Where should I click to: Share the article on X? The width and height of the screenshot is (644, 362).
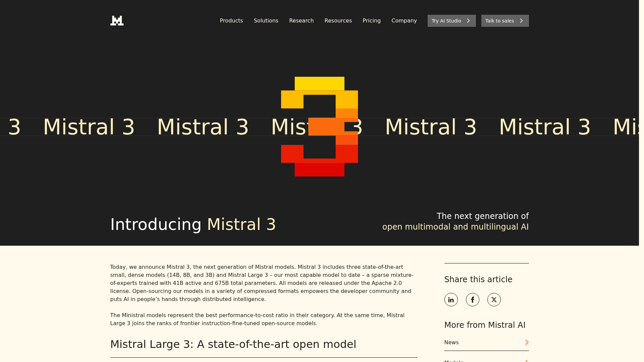[x=494, y=299]
